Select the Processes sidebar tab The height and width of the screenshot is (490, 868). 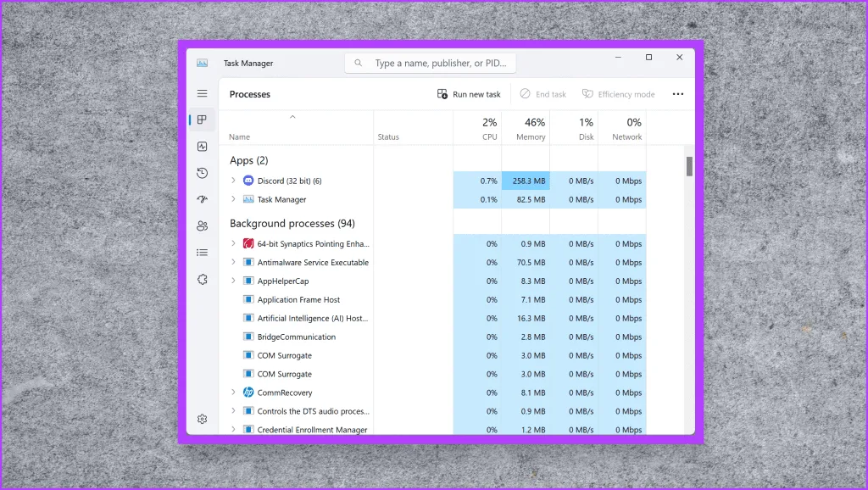[202, 120]
